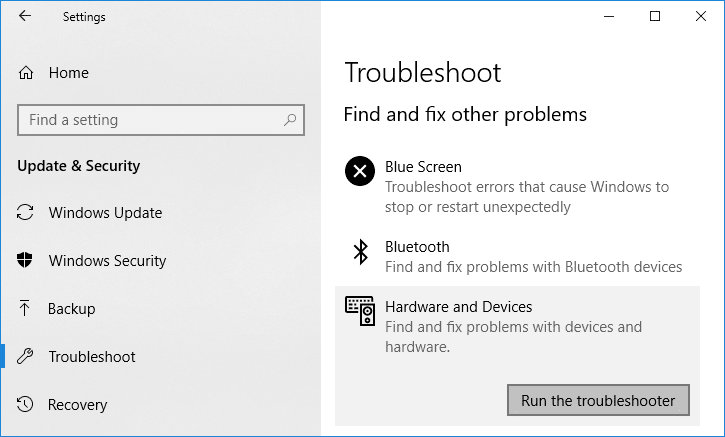The height and width of the screenshot is (437, 725).
Task: Click the Blue Screen error icon
Action: (359, 171)
